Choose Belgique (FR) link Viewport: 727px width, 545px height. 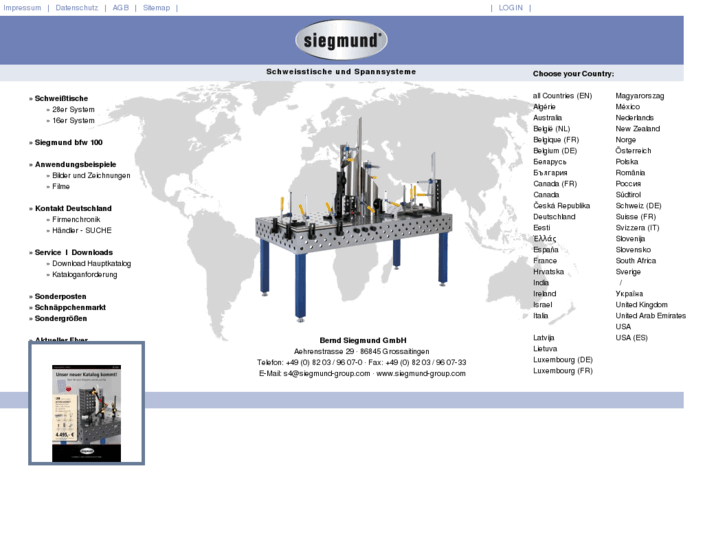pyautogui.click(x=556, y=140)
